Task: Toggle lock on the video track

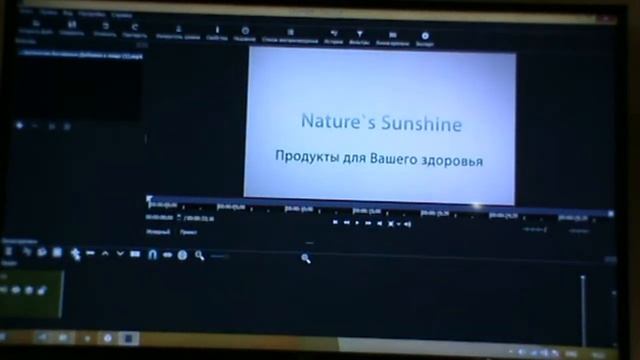Action: coord(42,291)
